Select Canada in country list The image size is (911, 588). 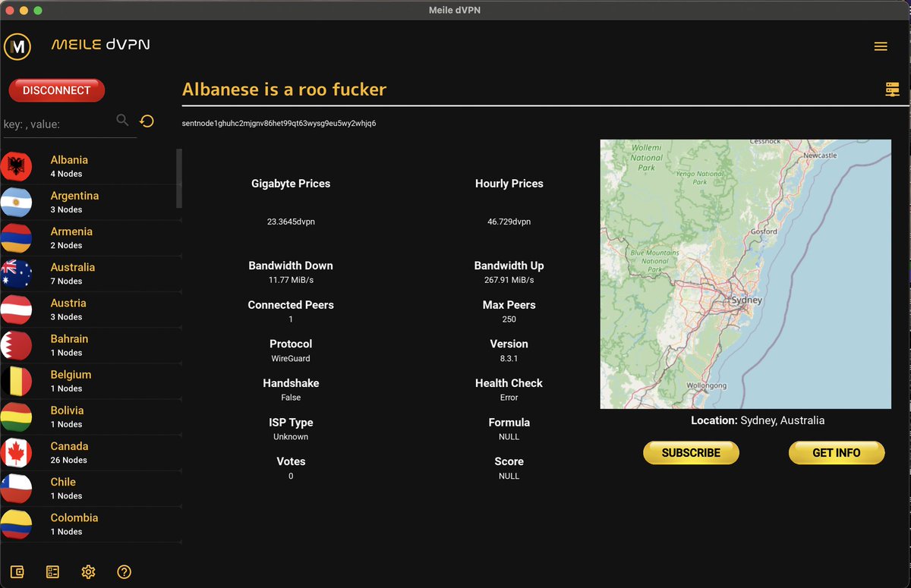tap(69, 446)
